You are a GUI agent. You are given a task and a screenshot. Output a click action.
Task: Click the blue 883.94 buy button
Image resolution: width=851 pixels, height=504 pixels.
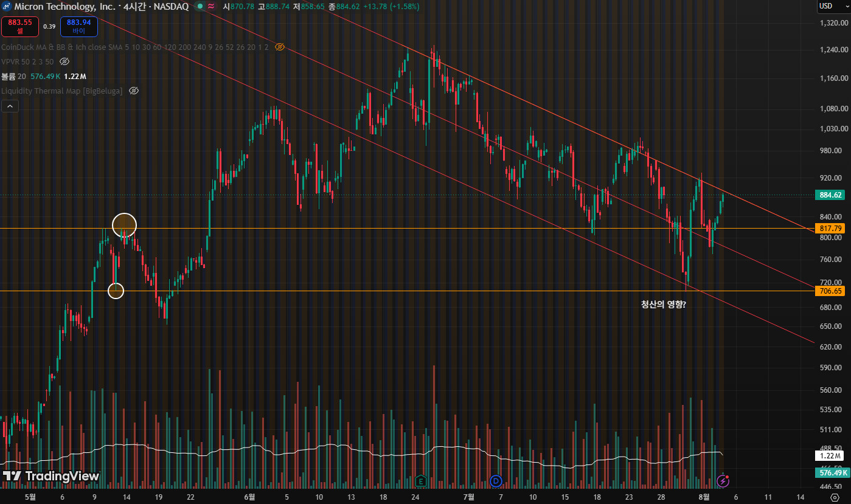79,26
